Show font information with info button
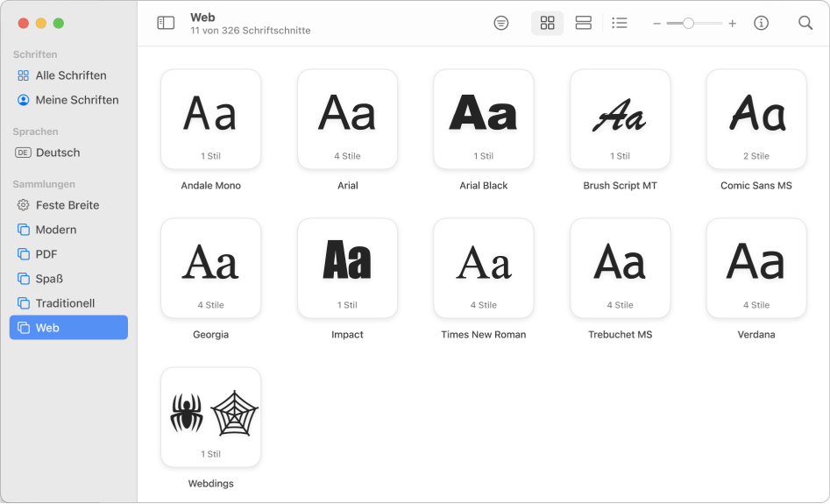Screen dimensions: 830x504 click(761, 23)
